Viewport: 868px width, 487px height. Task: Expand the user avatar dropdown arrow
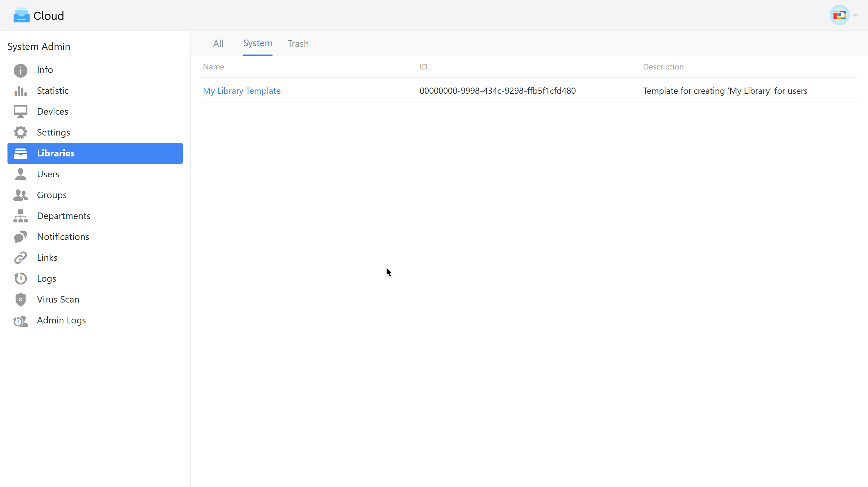pos(855,15)
